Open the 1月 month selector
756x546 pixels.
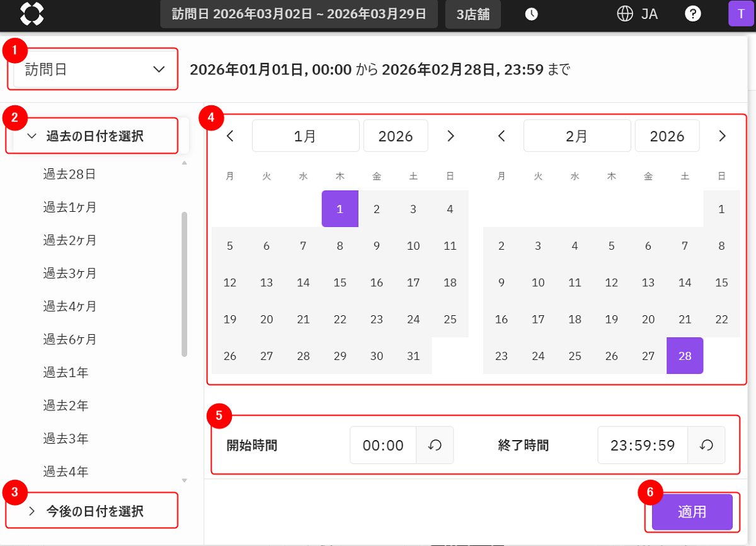pyautogui.click(x=306, y=136)
